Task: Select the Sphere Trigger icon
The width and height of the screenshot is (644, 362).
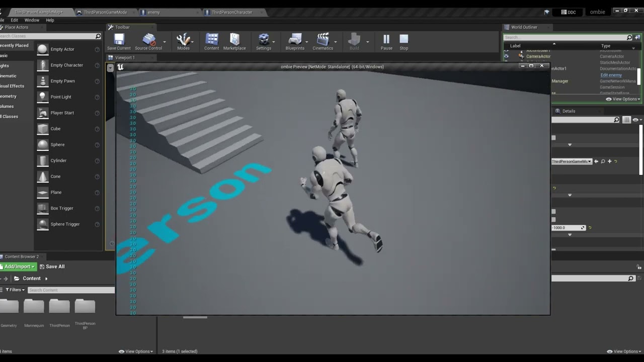Action: 43,224
